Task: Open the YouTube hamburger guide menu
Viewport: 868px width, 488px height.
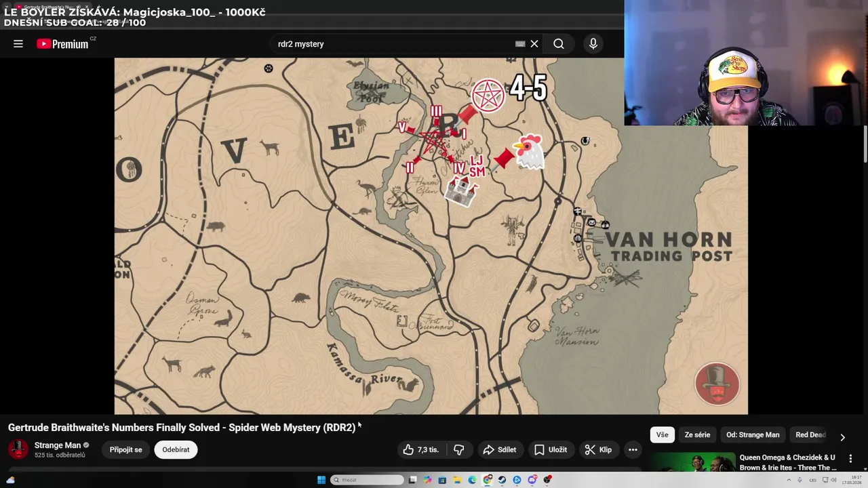Action: [x=18, y=43]
